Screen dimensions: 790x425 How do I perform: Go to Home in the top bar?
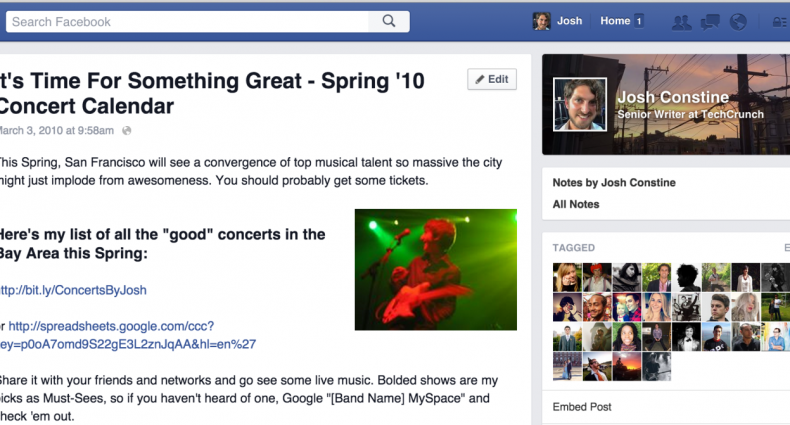pyautogui.click(x=615, y=21)
